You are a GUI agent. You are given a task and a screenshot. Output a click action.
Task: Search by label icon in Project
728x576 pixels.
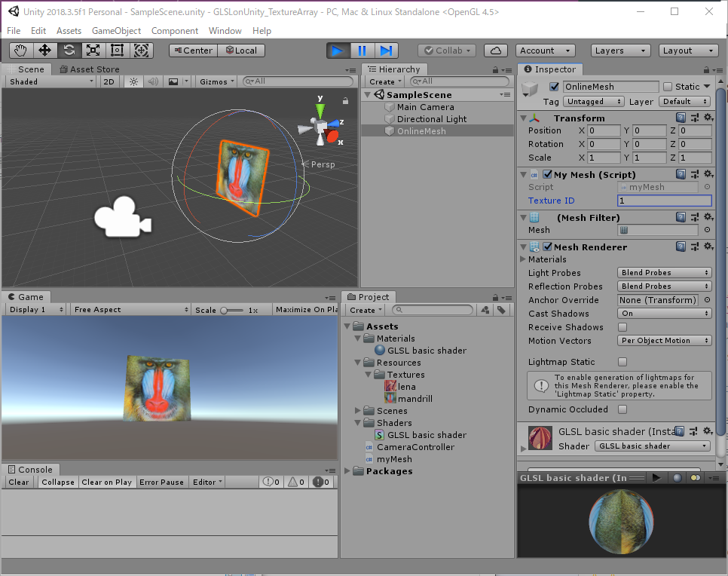(x=501, y=310)
